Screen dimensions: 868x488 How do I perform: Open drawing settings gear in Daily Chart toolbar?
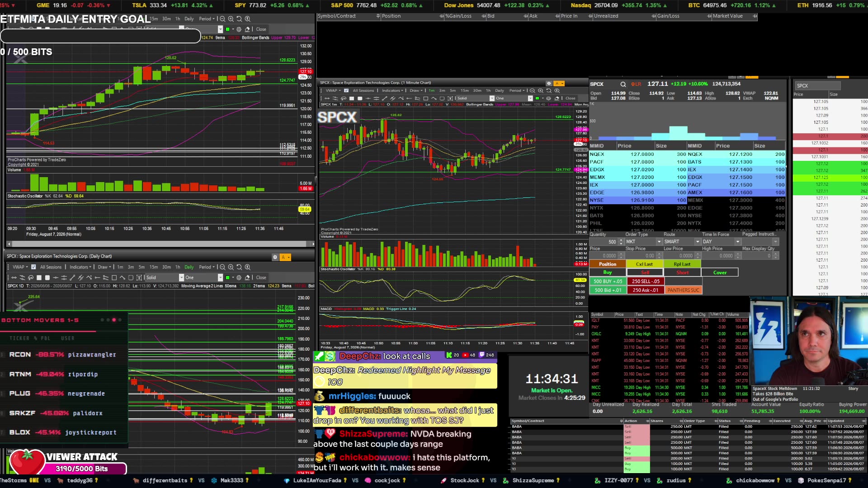[239, 277]
